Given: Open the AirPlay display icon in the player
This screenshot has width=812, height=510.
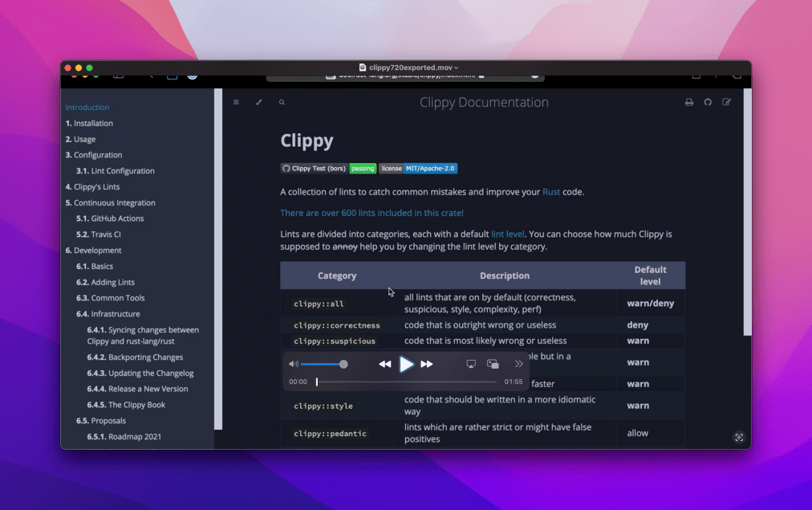Looking at the screenshot, I should (x=472, y=363).
